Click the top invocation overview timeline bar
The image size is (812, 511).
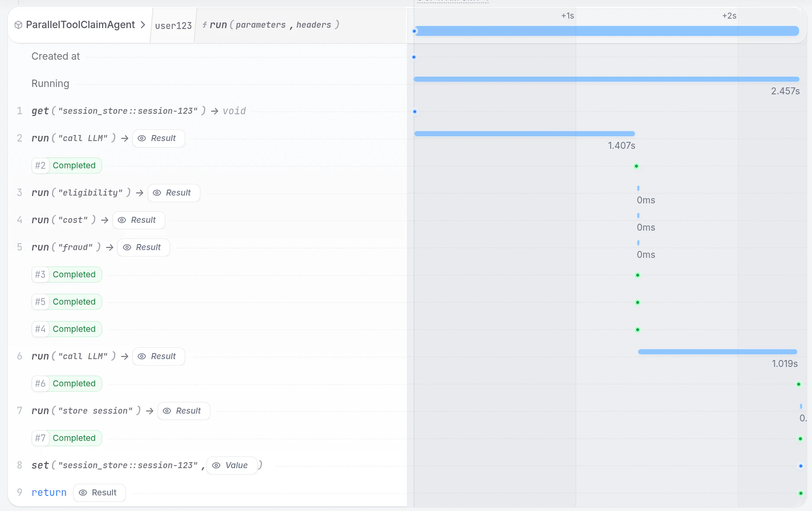tap(606, 31)
